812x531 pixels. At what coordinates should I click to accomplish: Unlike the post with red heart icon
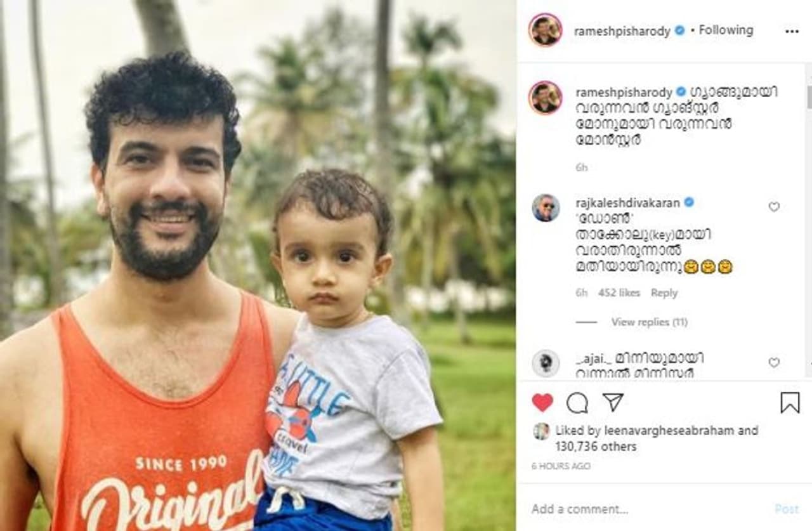[x=542, y=403]
